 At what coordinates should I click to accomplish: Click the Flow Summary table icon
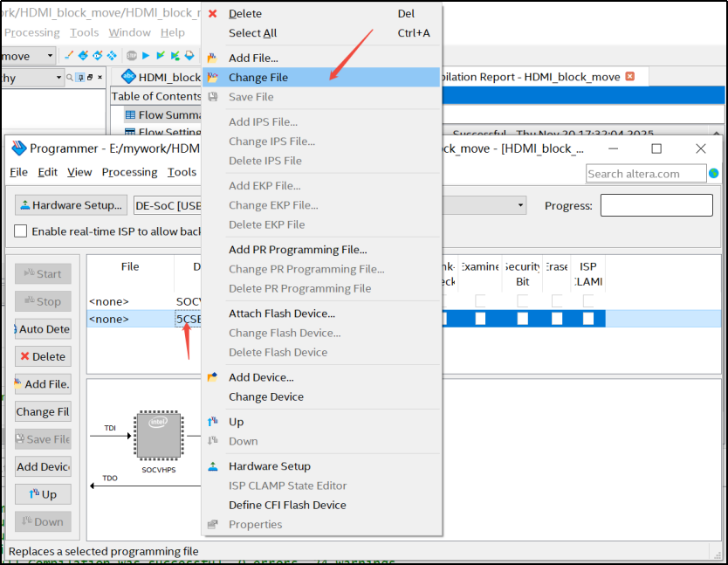130,114
